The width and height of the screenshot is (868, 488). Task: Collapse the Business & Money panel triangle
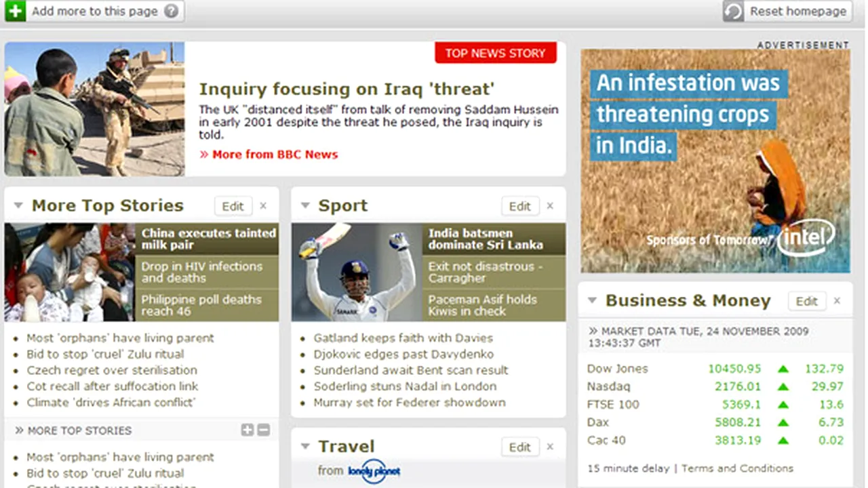tap(592, 300)
